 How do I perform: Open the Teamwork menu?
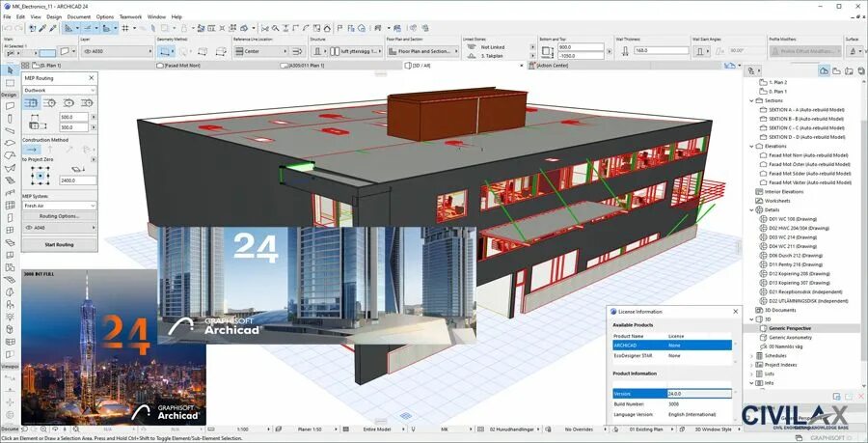(130, 17)
